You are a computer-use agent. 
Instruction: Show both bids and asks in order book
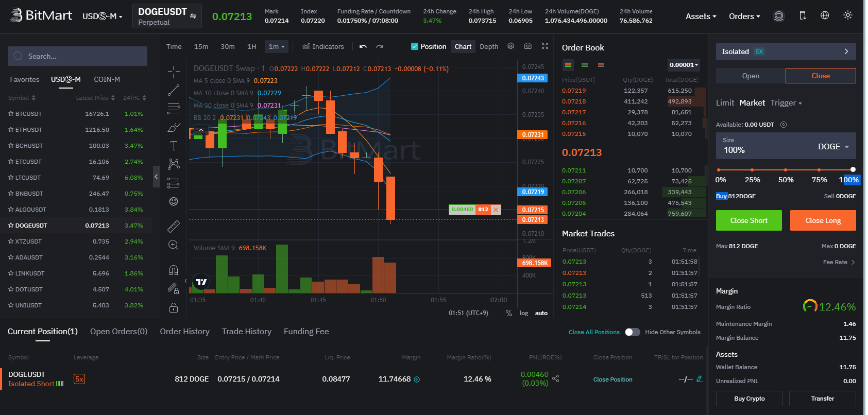pos(568,65)
